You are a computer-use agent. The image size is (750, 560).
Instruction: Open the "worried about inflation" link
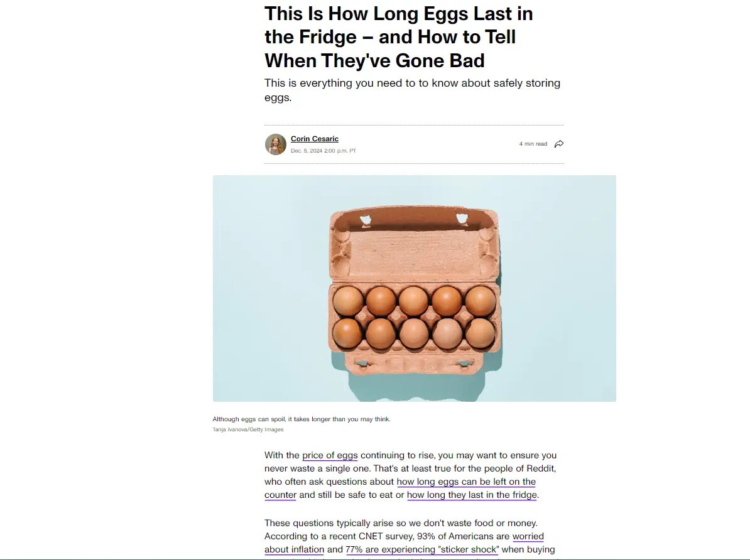click(x=404, y=543)
